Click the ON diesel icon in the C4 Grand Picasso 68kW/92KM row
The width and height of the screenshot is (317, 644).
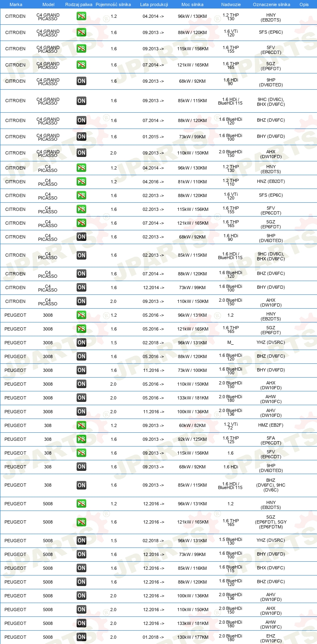coord(81,81)
